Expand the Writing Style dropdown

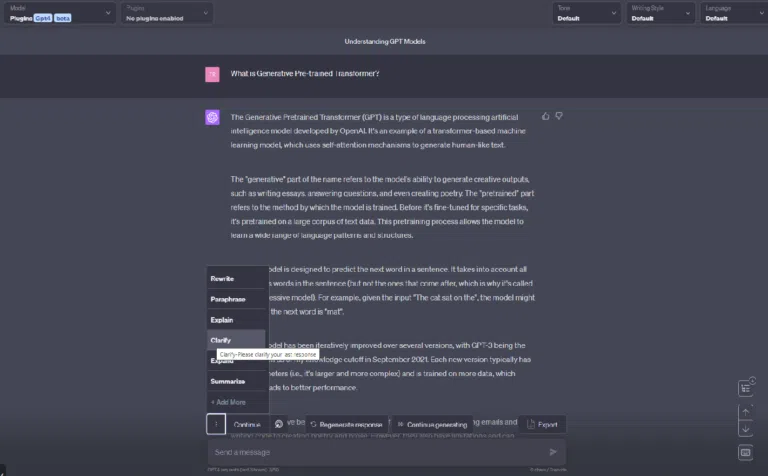click(x=661, y=13)
